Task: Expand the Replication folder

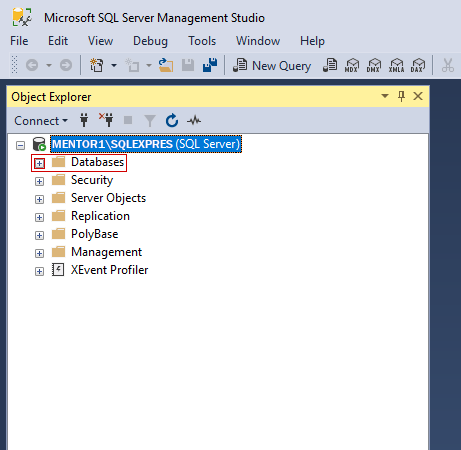Action: point(39,217)
